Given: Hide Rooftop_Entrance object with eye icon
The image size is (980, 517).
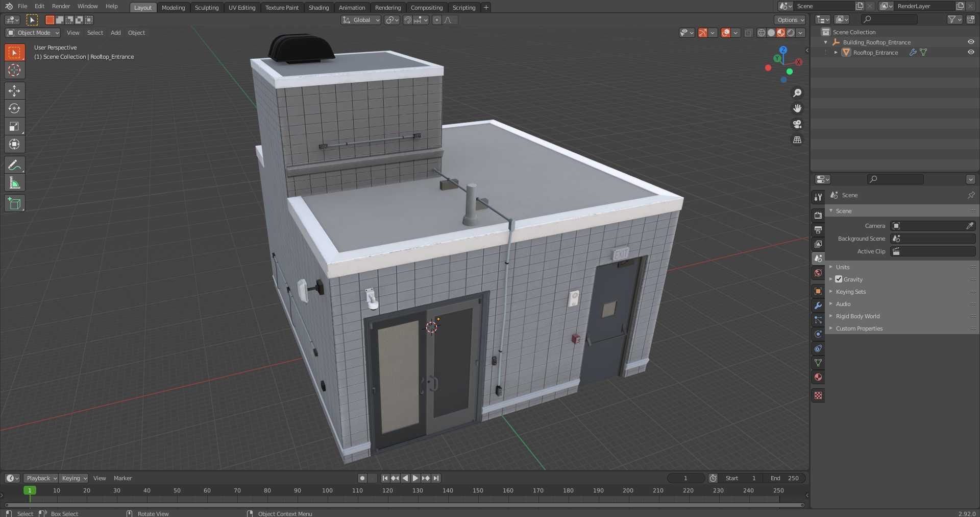Looking at the screenshot, I should point(971,52).
